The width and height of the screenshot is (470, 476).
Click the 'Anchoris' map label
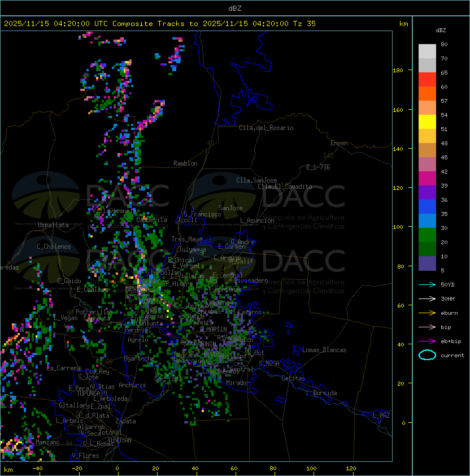[x=132, y=385]
